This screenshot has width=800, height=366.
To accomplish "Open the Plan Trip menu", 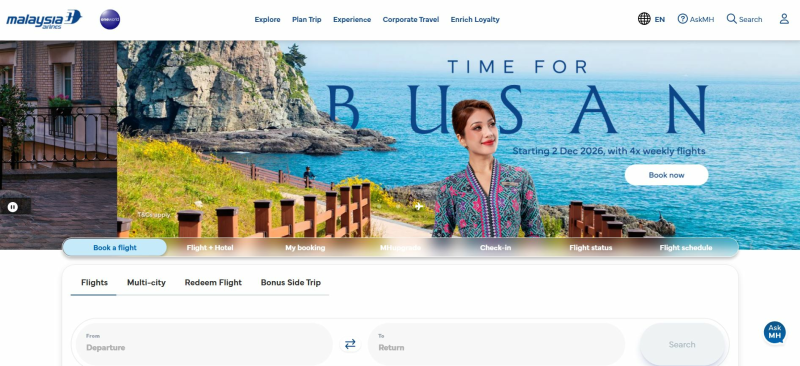I will 307,19.
